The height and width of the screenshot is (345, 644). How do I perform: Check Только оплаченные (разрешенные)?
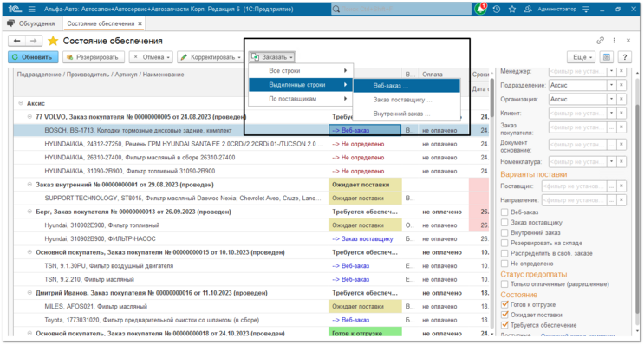504,283
